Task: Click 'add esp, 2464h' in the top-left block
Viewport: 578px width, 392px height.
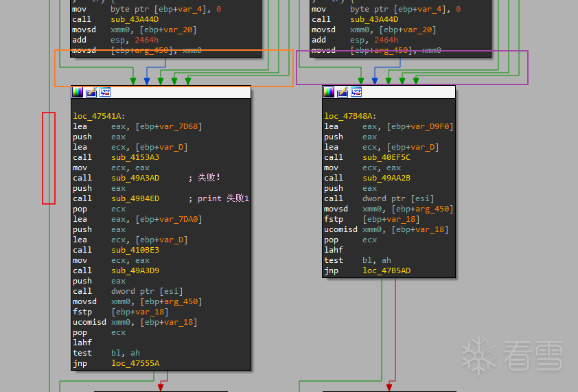Action: click(x=115, y=41)
